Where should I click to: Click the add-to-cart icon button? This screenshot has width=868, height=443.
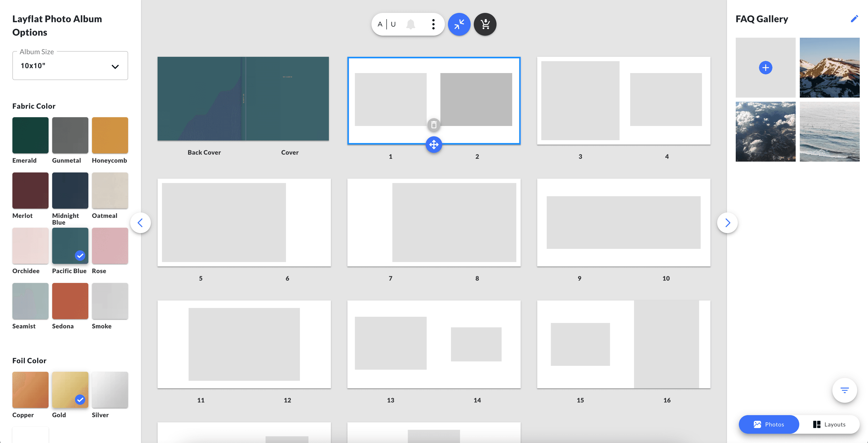point(485,24)
